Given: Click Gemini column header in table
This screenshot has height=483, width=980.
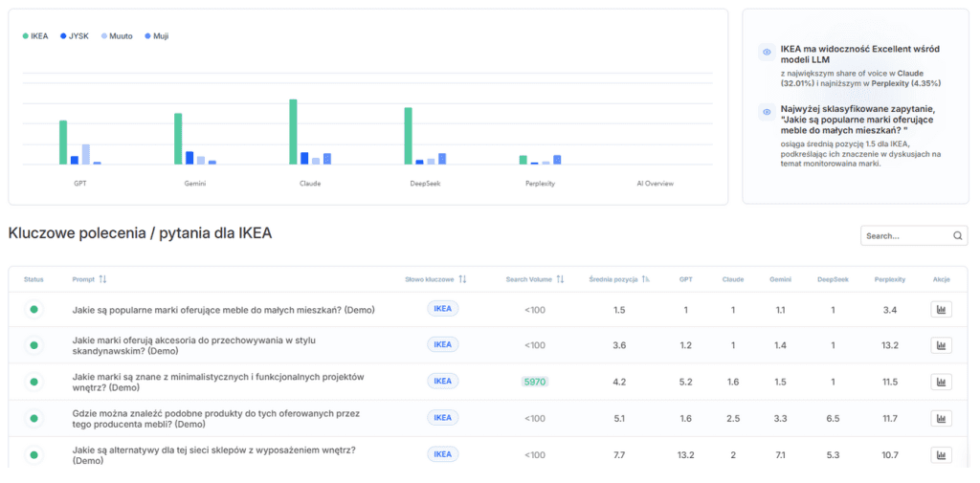Looking at the screenshot, I should click(x=781, y=279).
